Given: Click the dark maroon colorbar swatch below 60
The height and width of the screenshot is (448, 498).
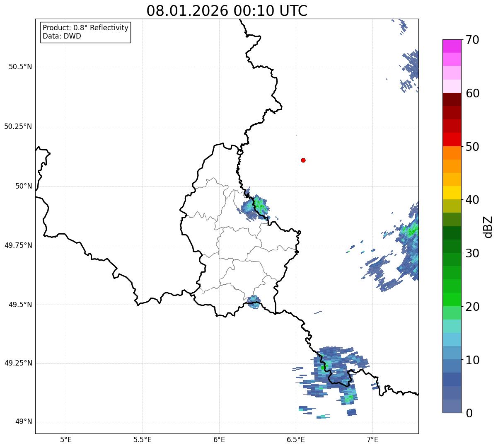Looking at the screenshot, I should (x=452, y=99).
